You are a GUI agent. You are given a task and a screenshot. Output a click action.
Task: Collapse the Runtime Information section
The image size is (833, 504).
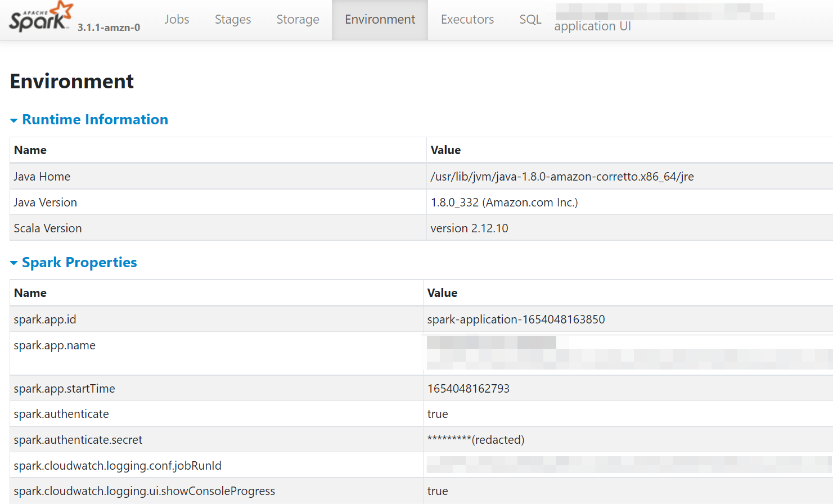13,119
